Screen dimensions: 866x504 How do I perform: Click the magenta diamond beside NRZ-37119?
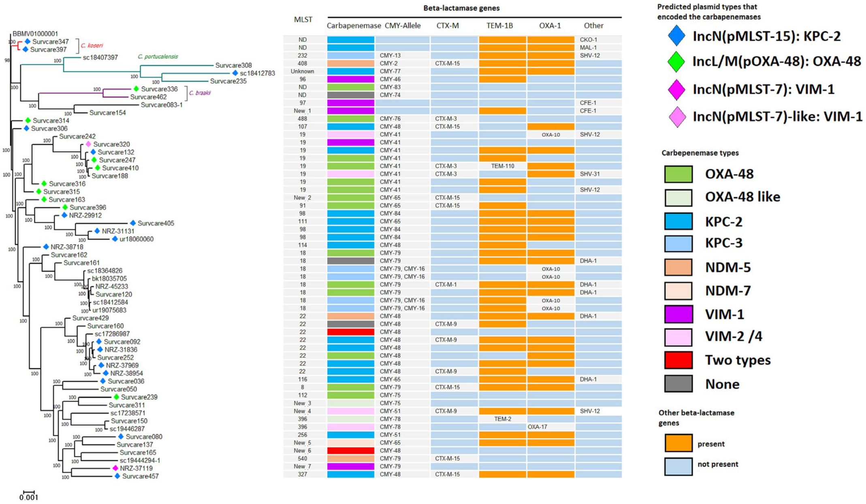tap(115, 468)
